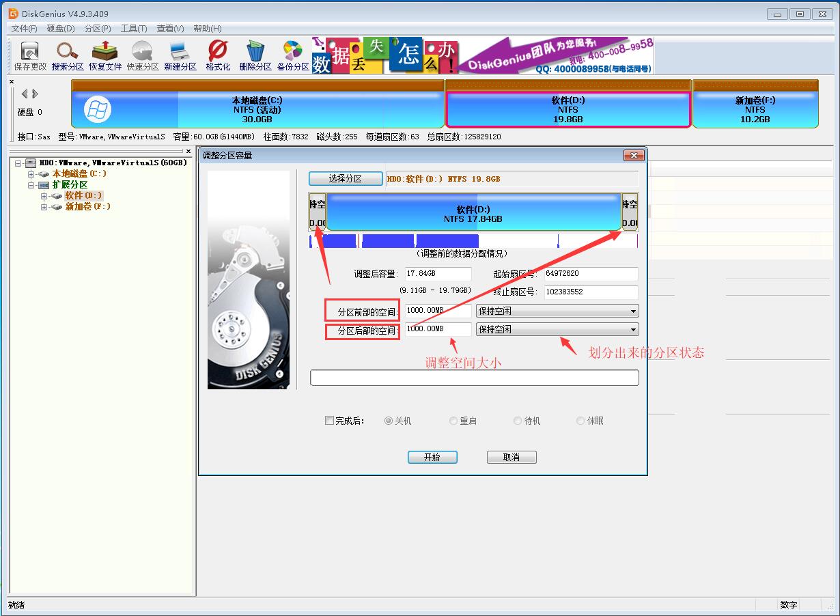Enable the 完成后 checkbox

[x=329, y=420]
